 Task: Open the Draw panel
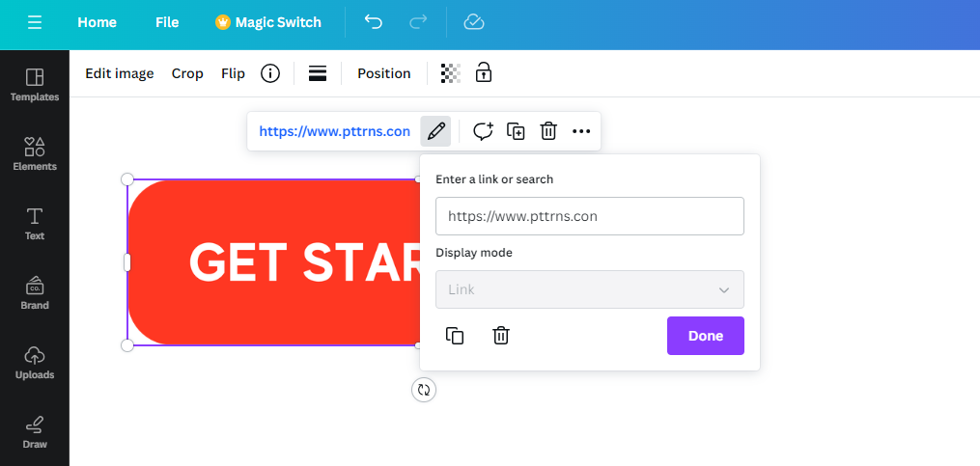coord(35,432)
